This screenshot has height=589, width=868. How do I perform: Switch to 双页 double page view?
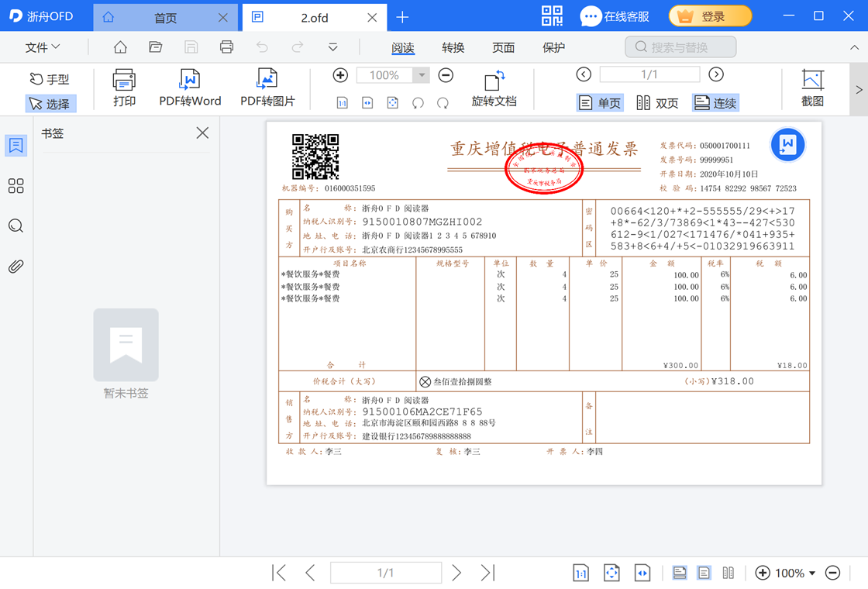657,103
